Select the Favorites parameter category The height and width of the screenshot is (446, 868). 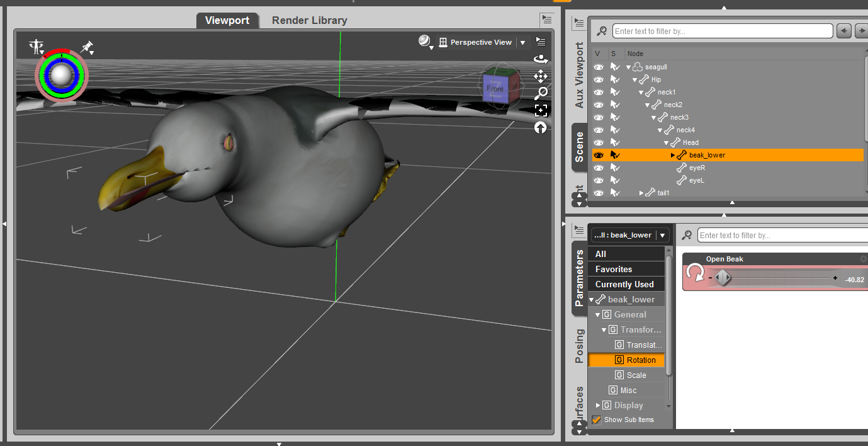click(614, 269)
